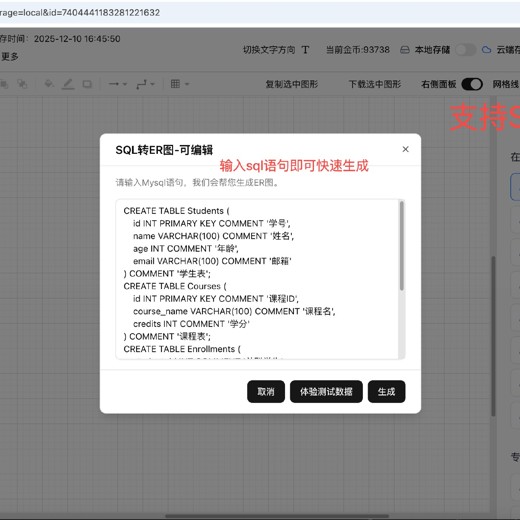Toggle the 右侧面板 switch
The height and width of the screenshot is (520, 520).
(x=472, y=84)
